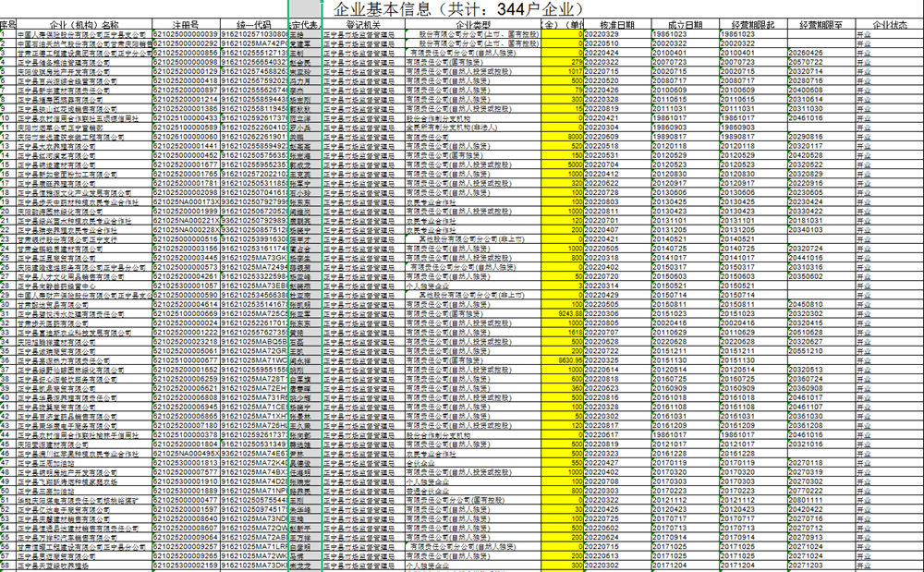Select the 核准日期 header cell
Screen dimensions: 924x572
617,22
